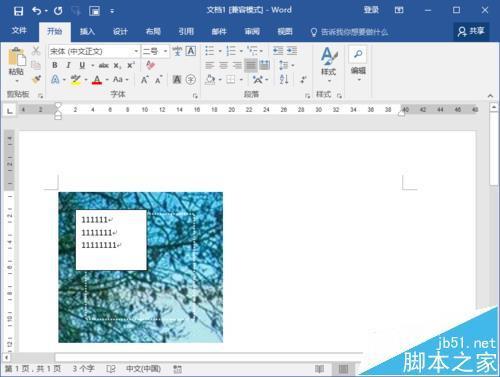500x377 pixels.
Task: Toggle superscript formatting
Action: (x=131, y=65)
